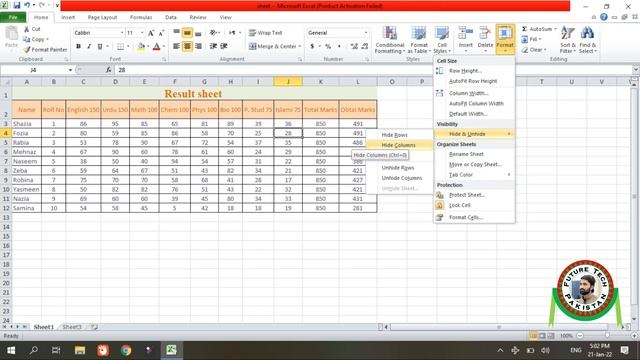The height and width of the screenshot is (360, 640).
Task: Open Format as Table gallery
Action: coord(419,40)
